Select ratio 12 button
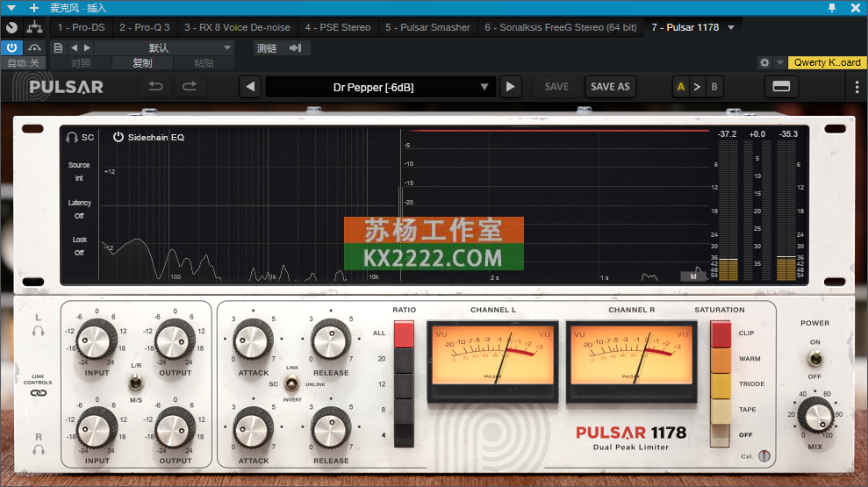Image resolution: width=868 pixels, height=487 pixels. (404, 385)
